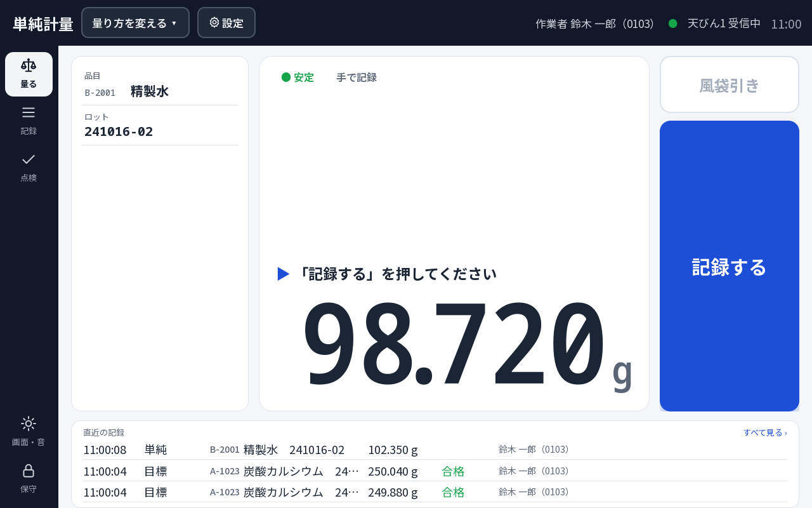This screenshot has height=508, width=812.
Task: Click the 98.720 weight readout
Action: 454,344
